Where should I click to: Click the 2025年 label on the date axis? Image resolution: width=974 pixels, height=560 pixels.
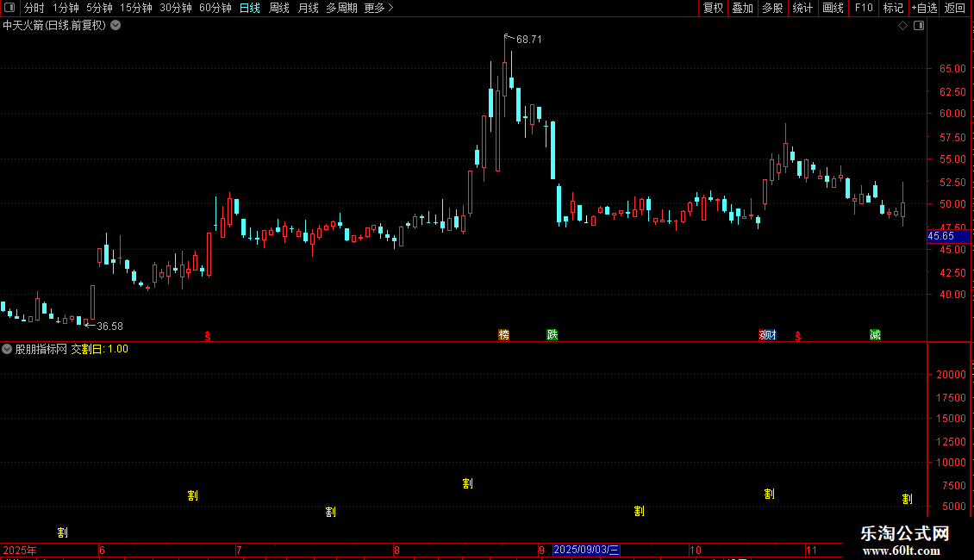point(20,550)
